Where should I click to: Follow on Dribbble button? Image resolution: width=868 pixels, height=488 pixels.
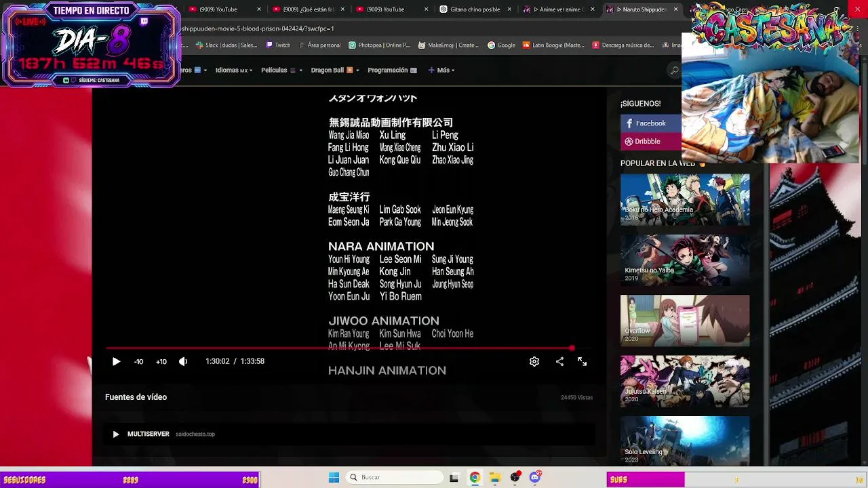coord(650,142)
